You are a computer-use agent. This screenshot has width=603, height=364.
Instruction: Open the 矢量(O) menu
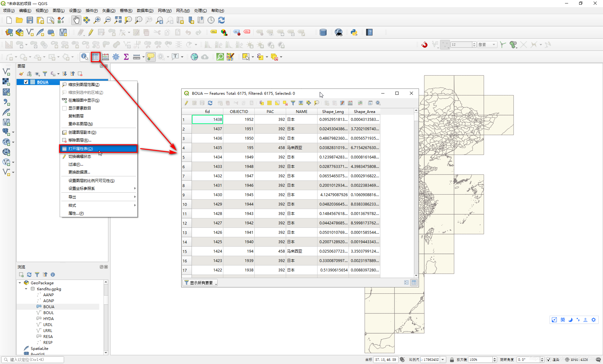point(109,10)
